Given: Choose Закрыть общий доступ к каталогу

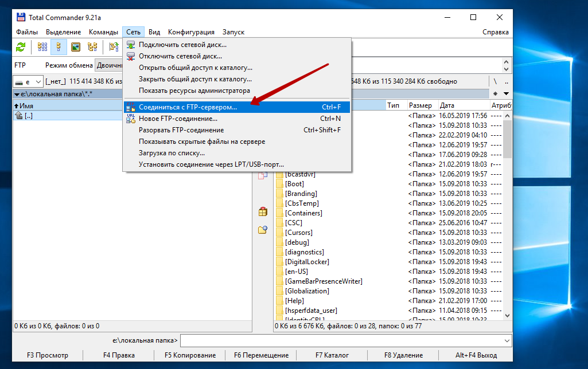Looking at the screenshot, I should [x=237, y=80].
